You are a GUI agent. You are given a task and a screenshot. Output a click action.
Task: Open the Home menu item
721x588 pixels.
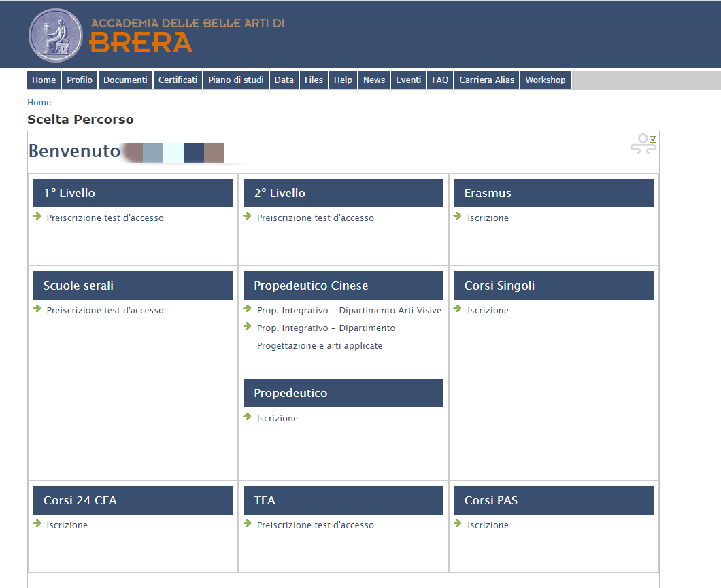pos(44,80)
